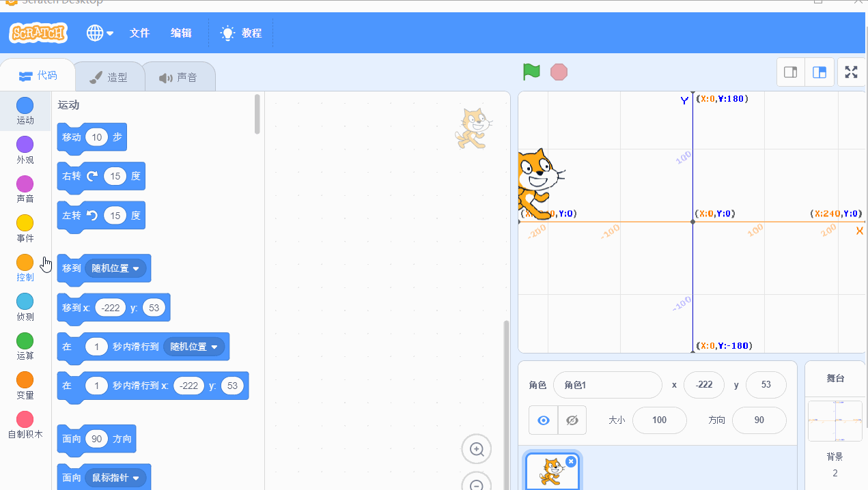Image resolution: width=868 pixels, height=490 pixels.
Task: Edit the step value 10 field
Action: (x=97, y=137)
